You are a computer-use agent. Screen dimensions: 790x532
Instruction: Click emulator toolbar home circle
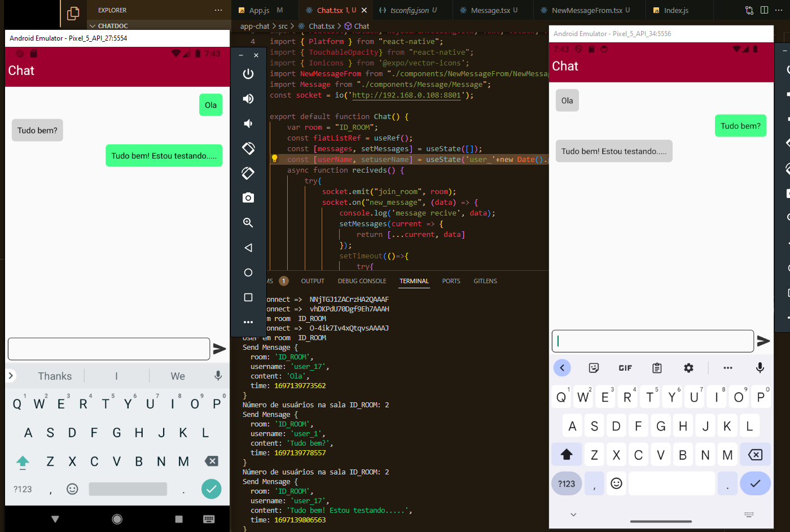(248, 272)
